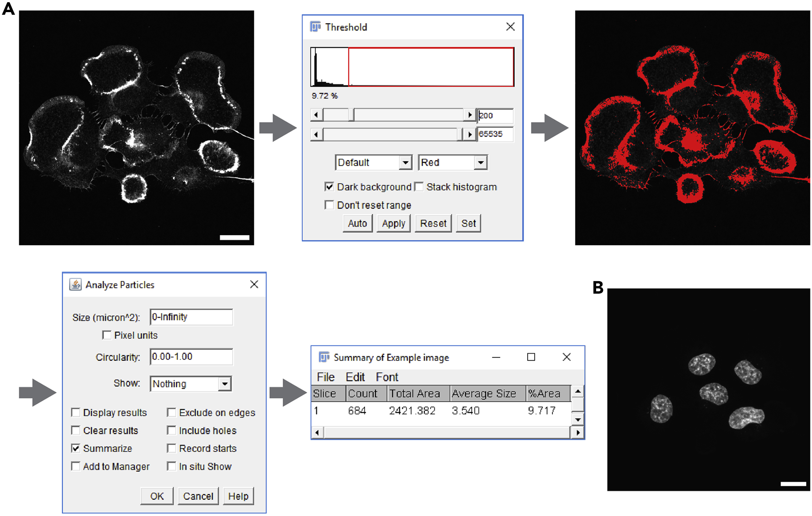Open the Font menu in the Summary window
Image resolution: width=812 pixels, height=516 pixels.
coord(387,377)
